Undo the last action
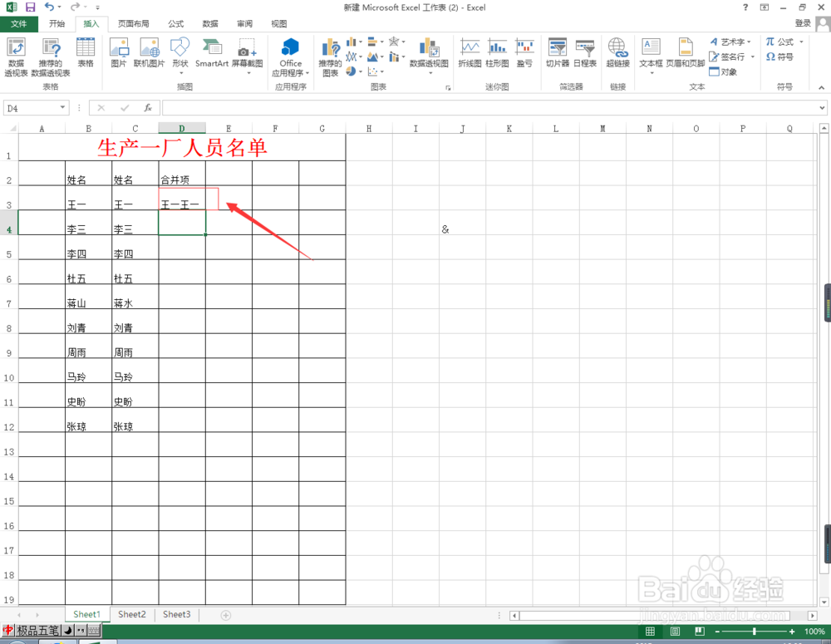 click(x=49, y=7)
